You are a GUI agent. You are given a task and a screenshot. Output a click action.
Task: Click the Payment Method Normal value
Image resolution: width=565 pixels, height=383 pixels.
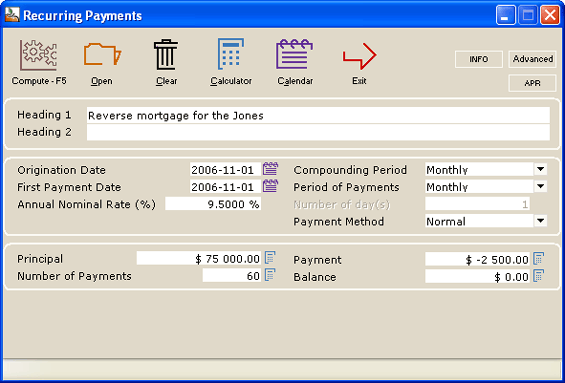coord(479,221)
